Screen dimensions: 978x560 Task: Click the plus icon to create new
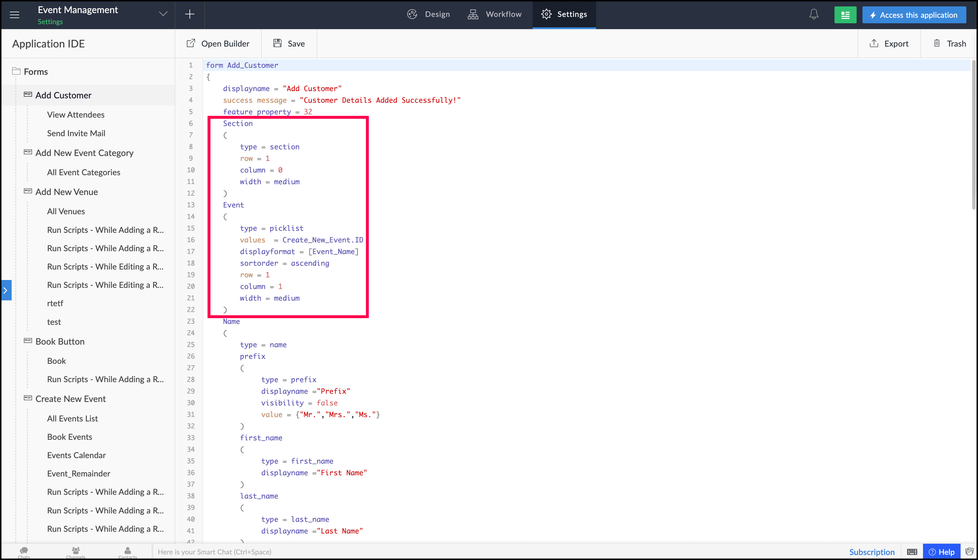189,15
